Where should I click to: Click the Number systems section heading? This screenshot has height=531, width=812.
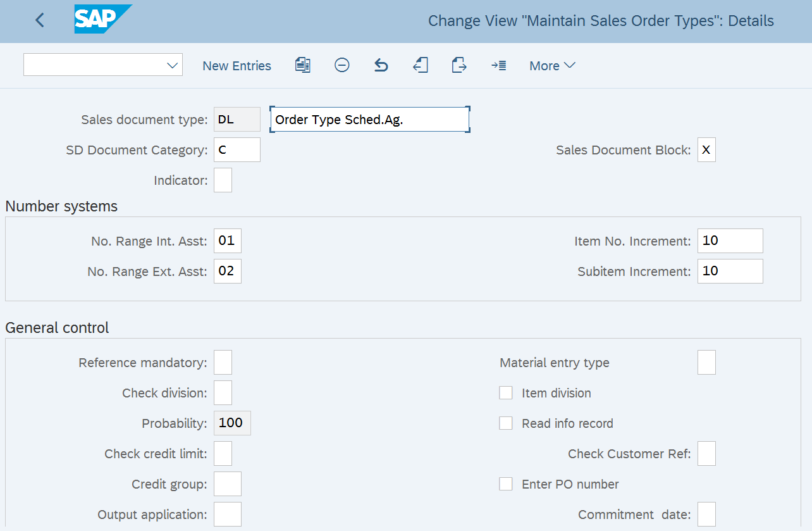[61, 206]
